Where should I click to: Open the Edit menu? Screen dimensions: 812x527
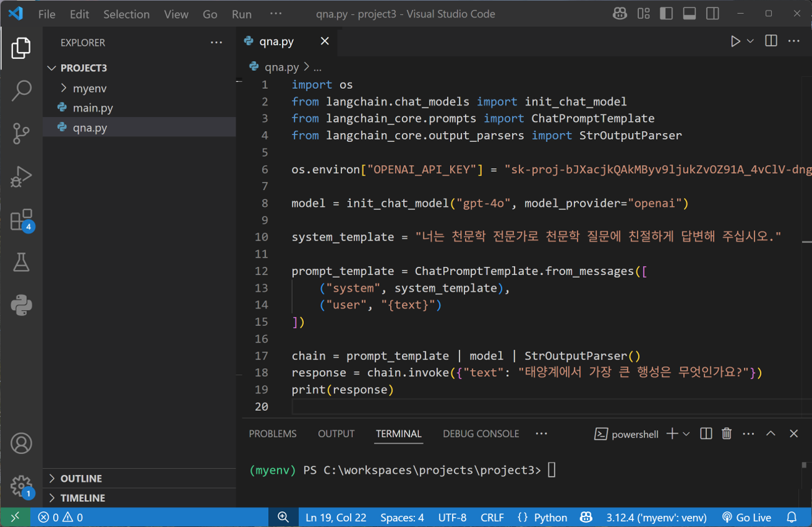pos(79,14)
